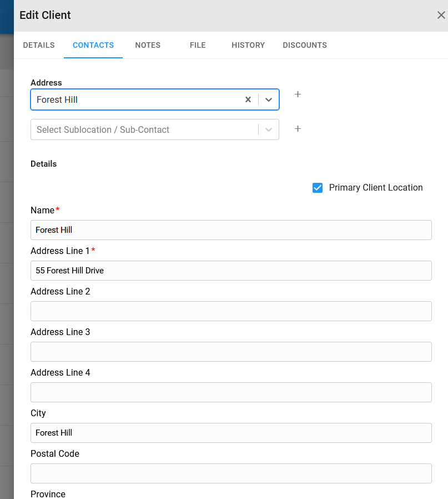The image size is (448, 499).
Task: Focus the Address Line 1 field
Action: tap(231, 271)
